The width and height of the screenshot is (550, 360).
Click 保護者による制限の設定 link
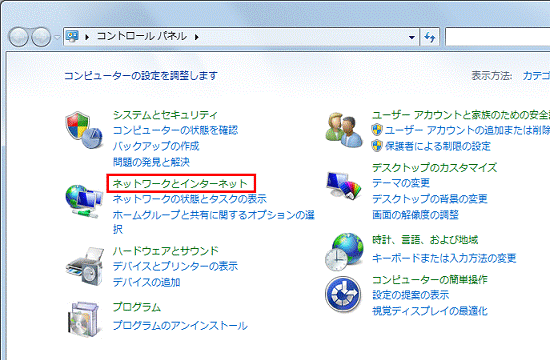(x=438, y=146)
